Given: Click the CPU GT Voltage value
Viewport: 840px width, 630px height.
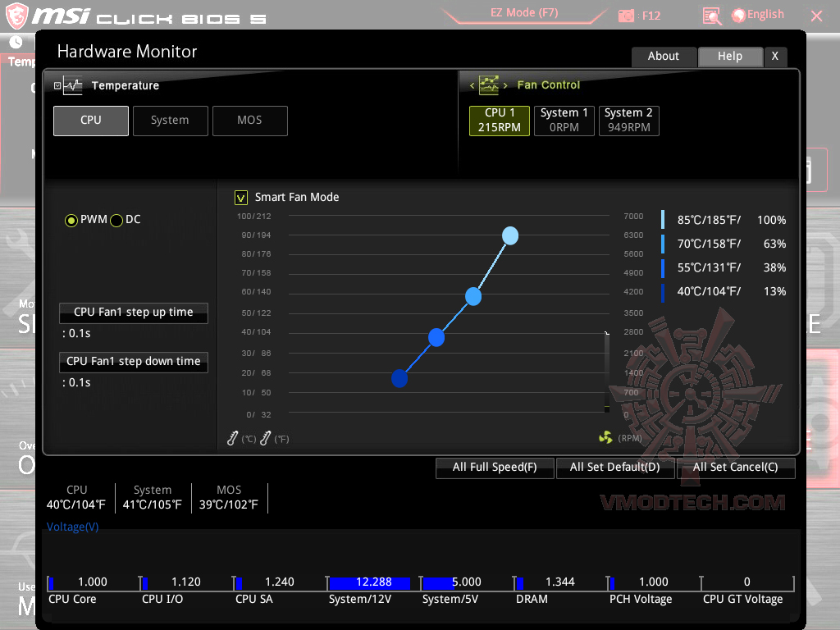Looking at the screenshot, I should [747, 582].
